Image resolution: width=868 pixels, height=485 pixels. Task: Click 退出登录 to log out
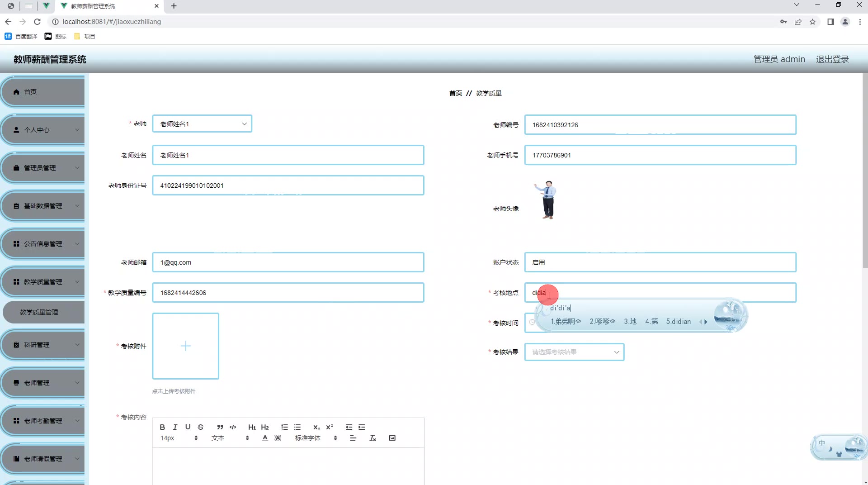832,59
